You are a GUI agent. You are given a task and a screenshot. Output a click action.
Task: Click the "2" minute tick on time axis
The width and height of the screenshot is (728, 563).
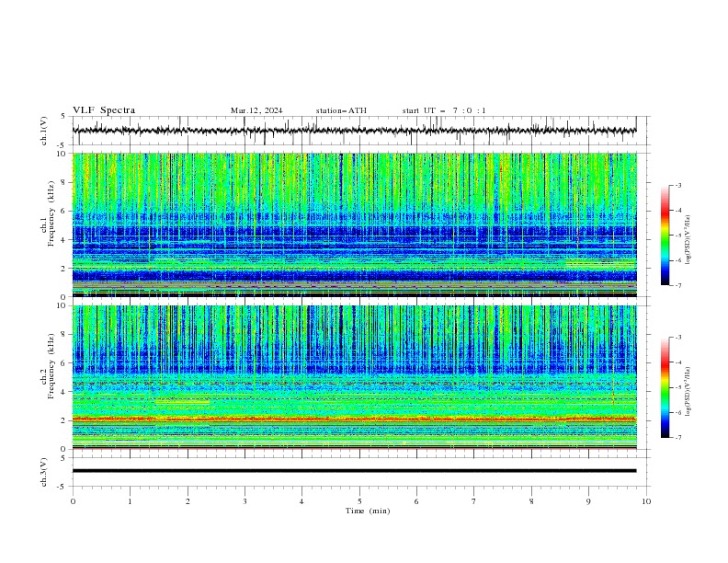pos(188,501)
